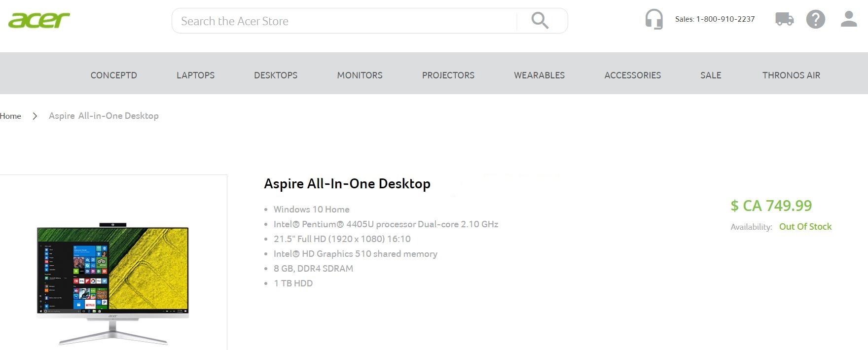
Task: Open the delivery truck shipping icon
Action: coord(784,19)
